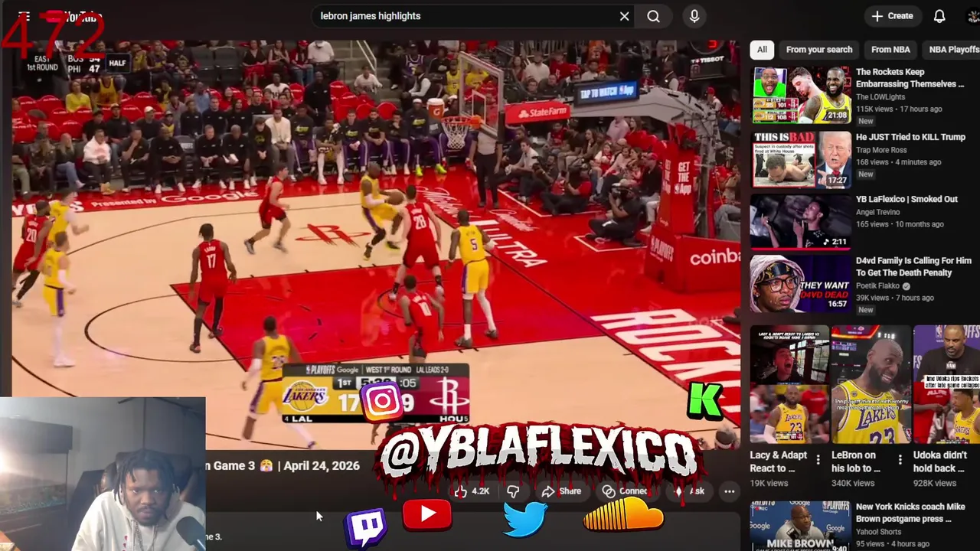Open "YB LaFlexico | Smoked Out" thumbnail
Screen dimensions: 980x551
pos(802,222)
